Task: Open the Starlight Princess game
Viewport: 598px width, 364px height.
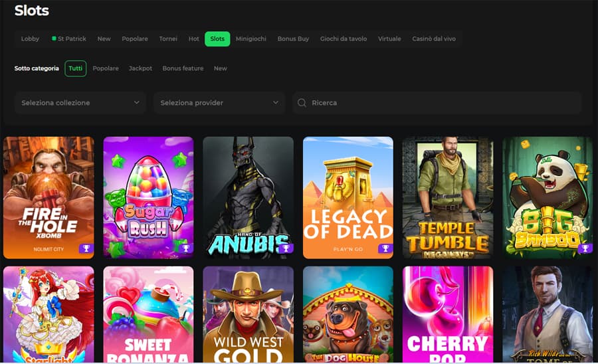Action: pos(49,314)
